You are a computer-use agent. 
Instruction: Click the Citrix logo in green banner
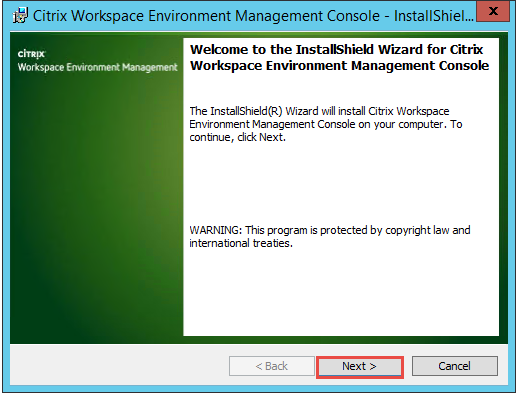tap(31, 54)
